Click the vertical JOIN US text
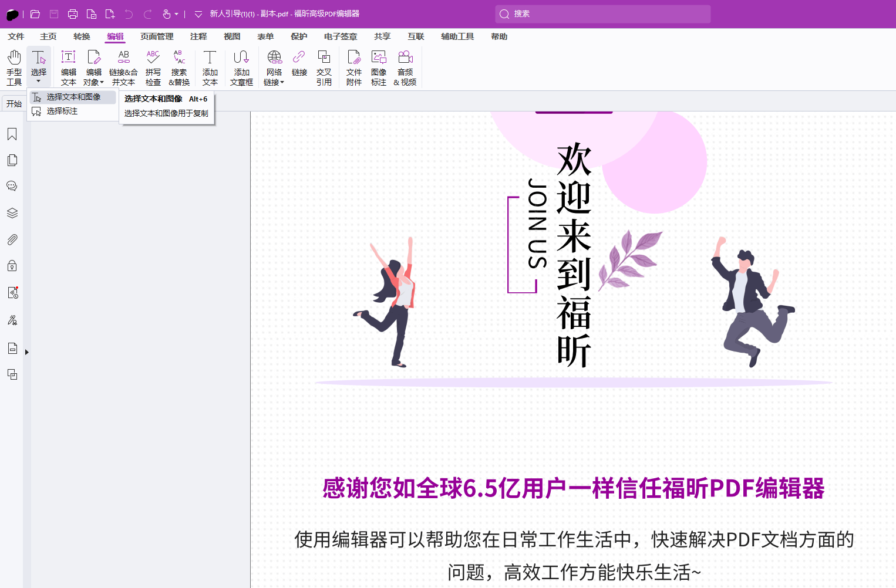896x588 pixels. click(537, 223)
